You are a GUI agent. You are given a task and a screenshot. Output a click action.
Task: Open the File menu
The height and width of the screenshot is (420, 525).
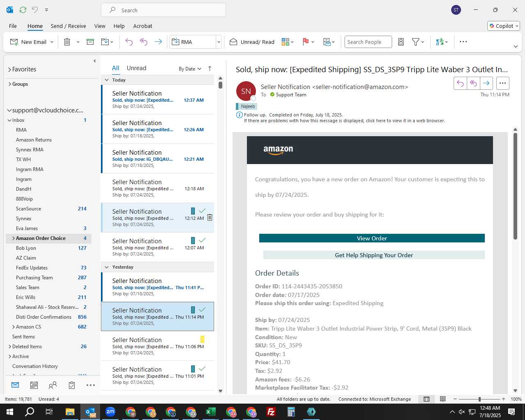(x=13, y=26)
